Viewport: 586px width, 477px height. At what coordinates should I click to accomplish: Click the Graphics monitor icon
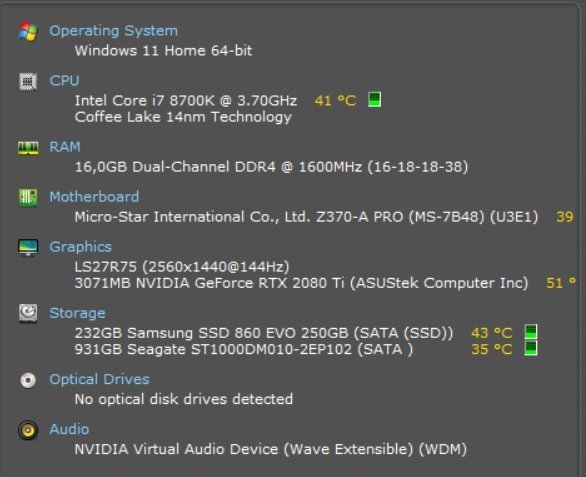(28, 247)
